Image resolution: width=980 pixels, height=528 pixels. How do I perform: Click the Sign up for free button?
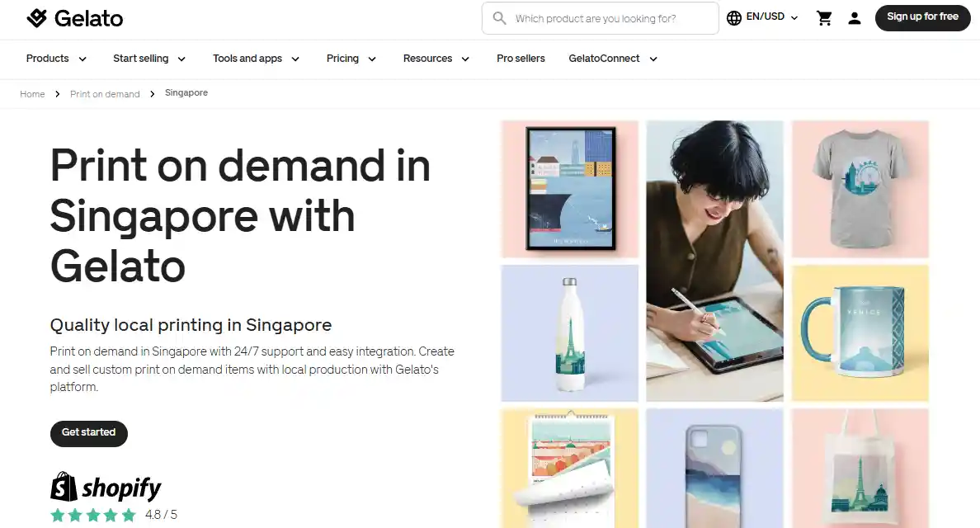[x=922, y=17]
